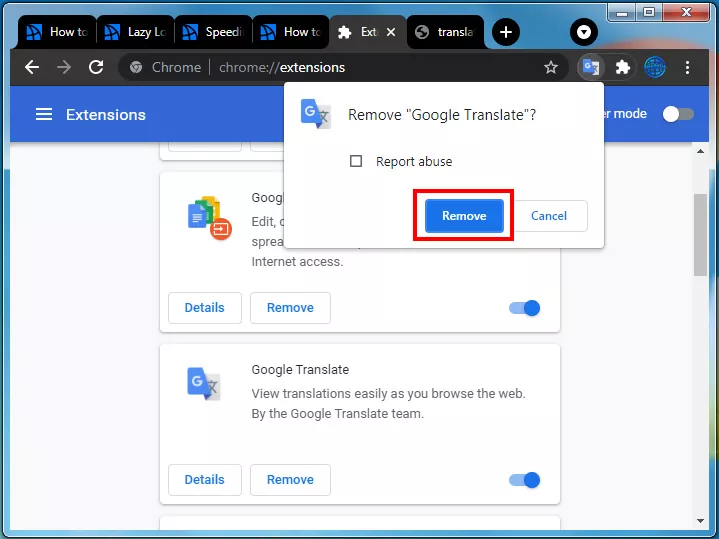Disable the Google Docs Offline extension toggle
The image size is (719, 539).
coord(525,308)
